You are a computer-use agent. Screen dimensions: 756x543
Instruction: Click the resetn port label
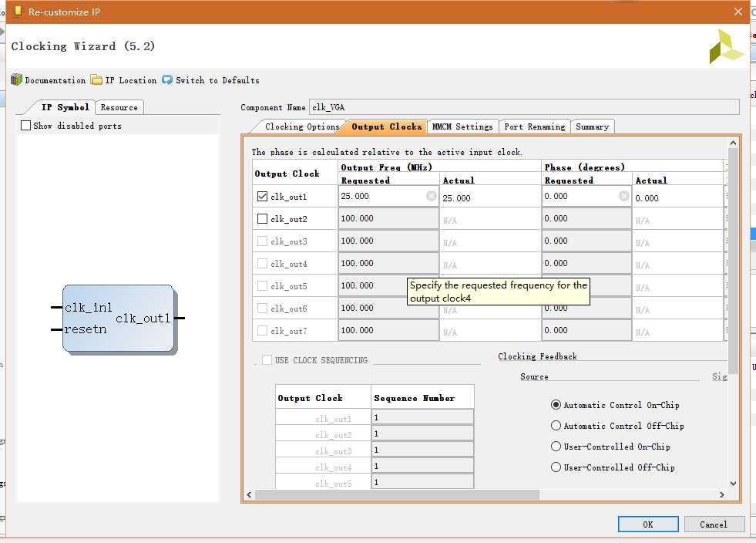coord(86,329)
